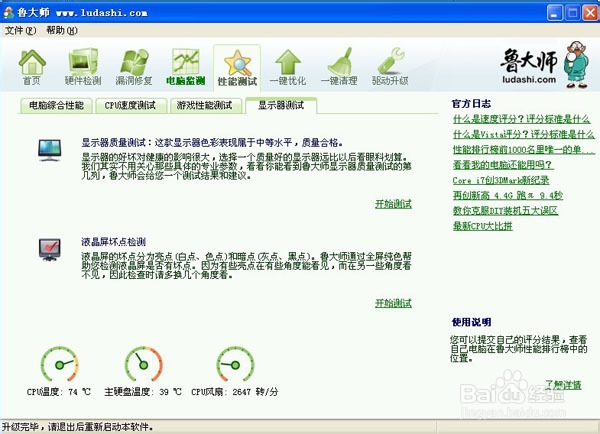Minimize the 鲁大师 window

tap(554, 13)
